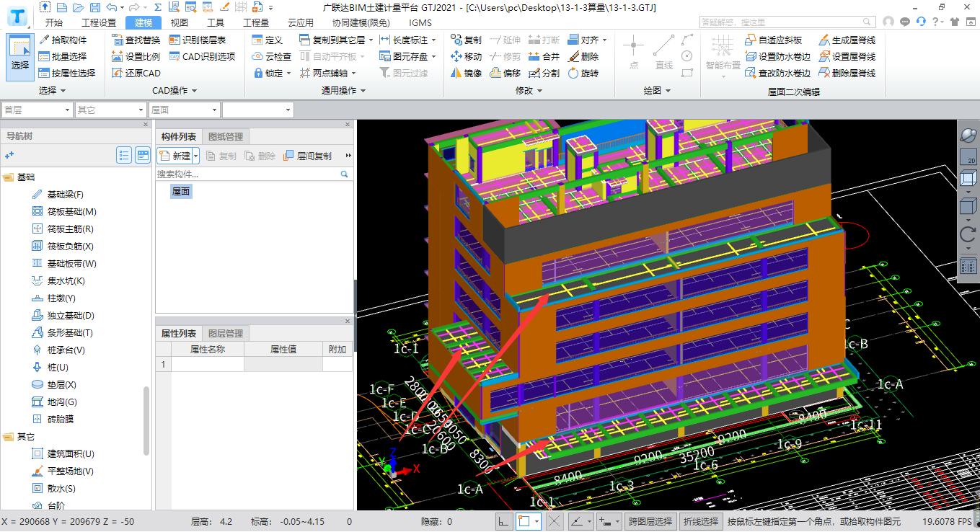Expand the 锁定 lock dropdown

pyautogui.click(x=288, y=73)
